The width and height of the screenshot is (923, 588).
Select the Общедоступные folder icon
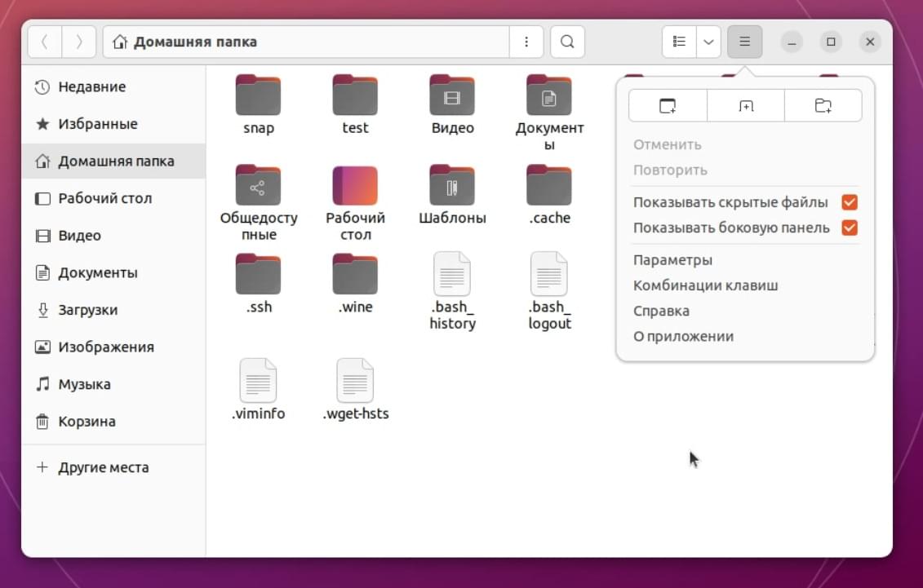click(x=259, y=185)
